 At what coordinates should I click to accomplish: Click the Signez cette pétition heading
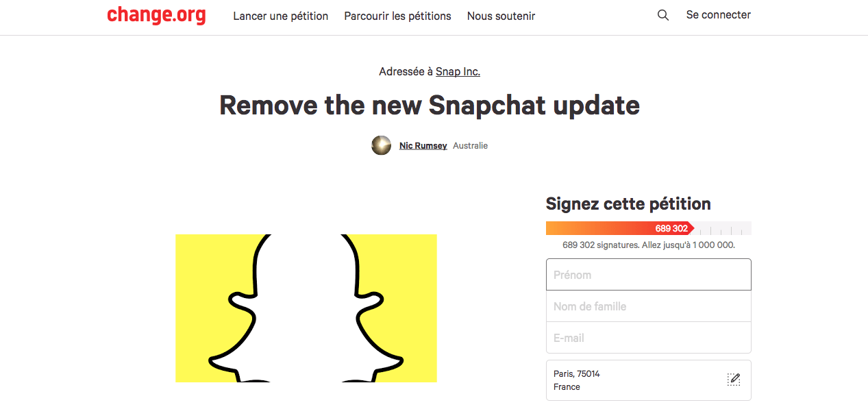tap(628, 203)
